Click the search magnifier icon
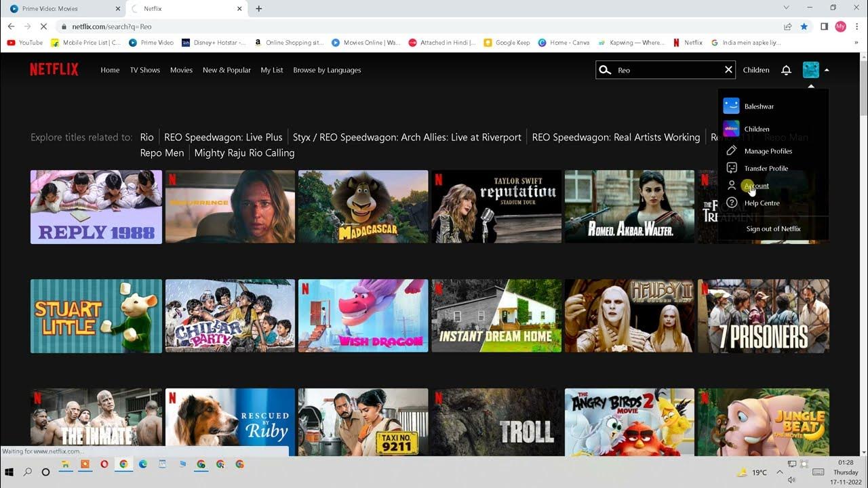Screen dimensions: 868x488 tap(605, 70)
